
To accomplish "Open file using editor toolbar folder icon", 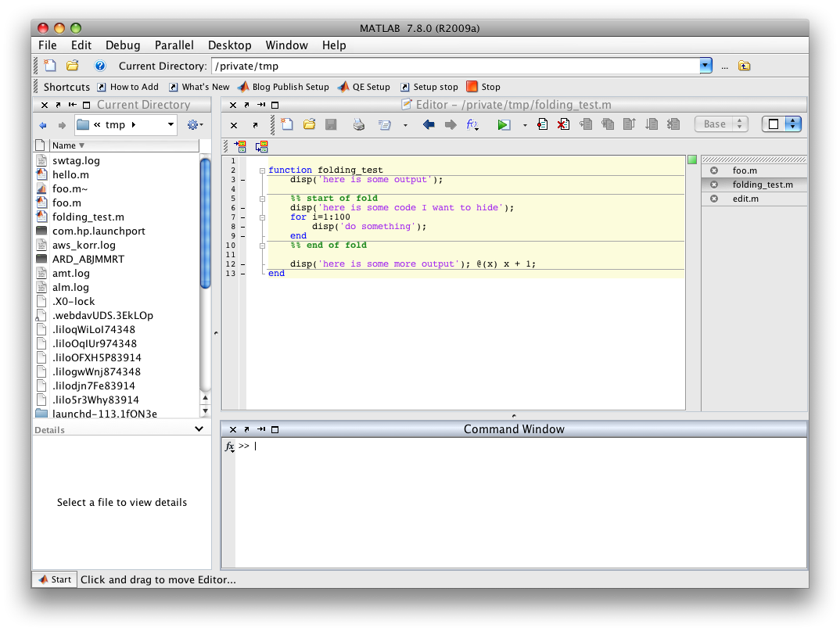I will [309, 124].
